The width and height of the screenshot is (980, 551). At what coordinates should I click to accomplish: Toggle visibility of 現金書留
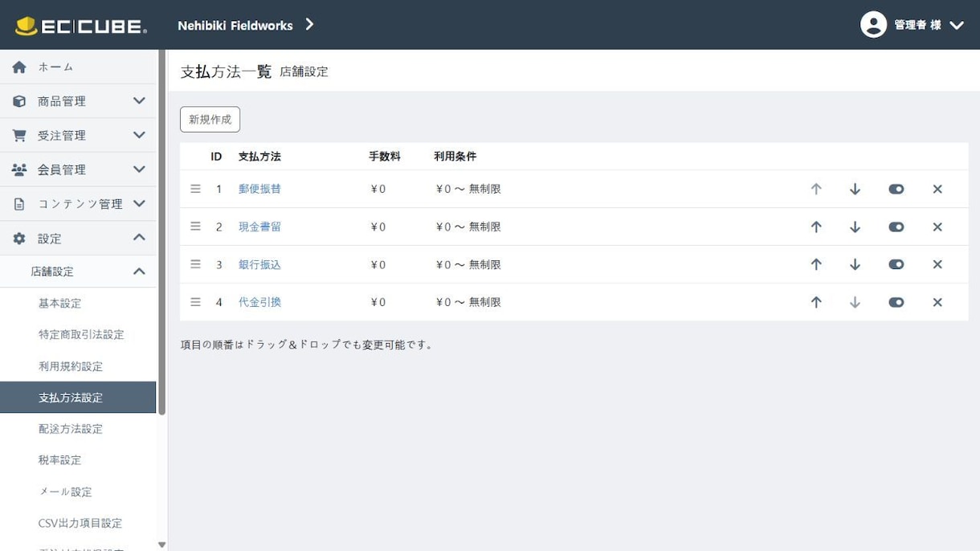pos(896,227)
